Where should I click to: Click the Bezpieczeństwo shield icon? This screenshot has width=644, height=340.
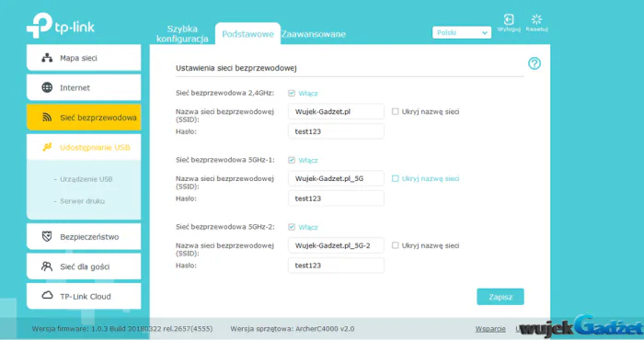point(47,237)
